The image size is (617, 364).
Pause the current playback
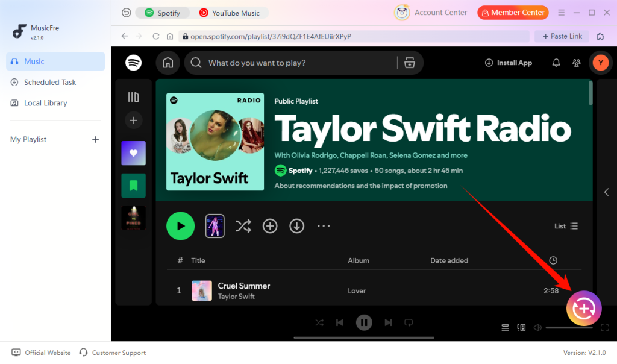364,322
